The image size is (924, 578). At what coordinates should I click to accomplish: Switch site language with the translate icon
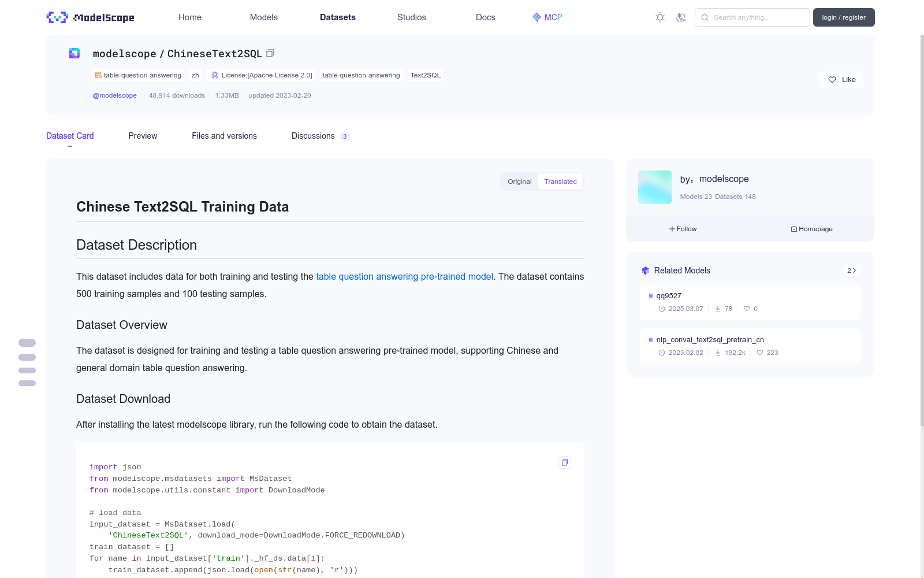[x=681, y=17]
